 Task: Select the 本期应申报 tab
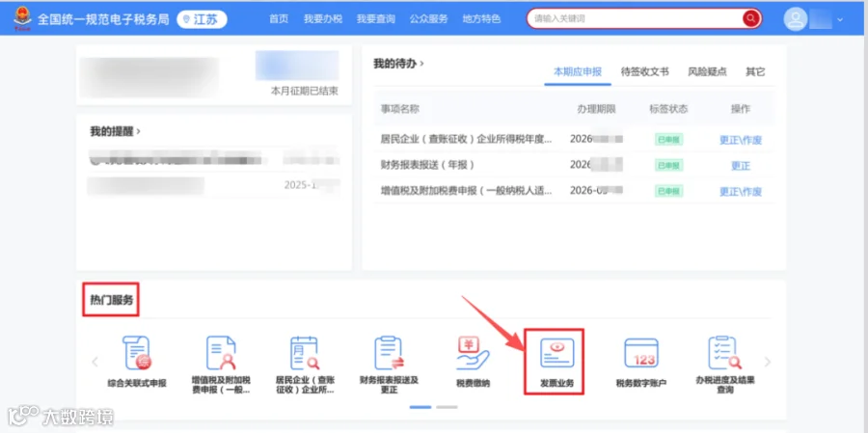(578, 72)
